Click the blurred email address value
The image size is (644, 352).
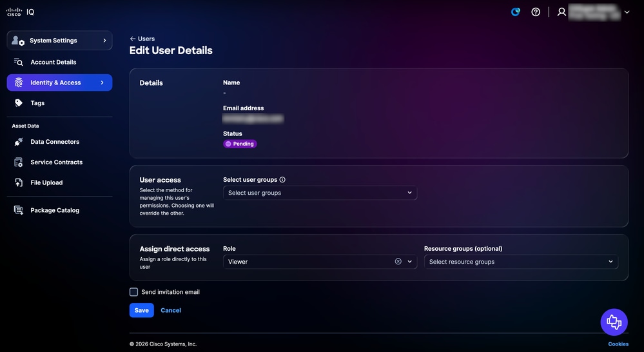253,118
